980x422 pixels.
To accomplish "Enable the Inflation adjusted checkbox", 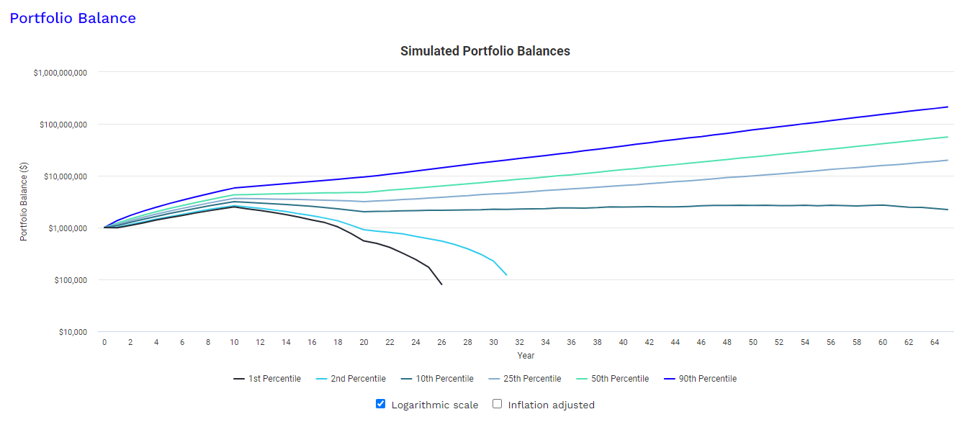I will 497,404.
